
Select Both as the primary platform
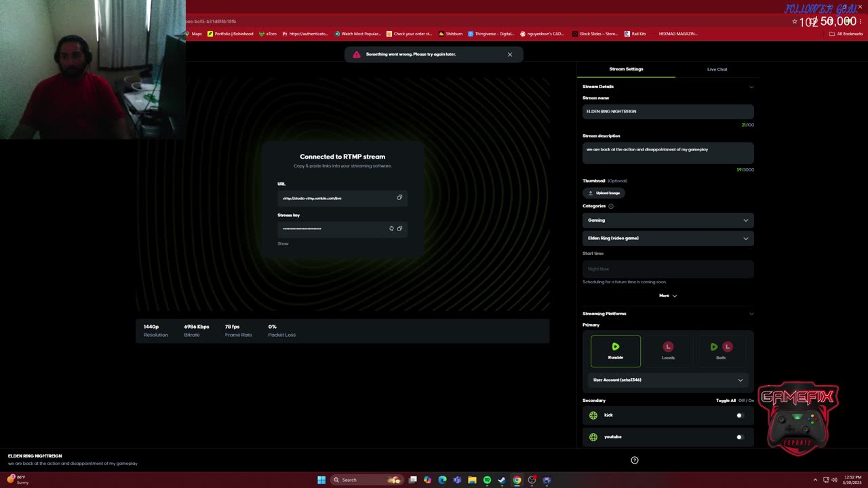[721, 351]
